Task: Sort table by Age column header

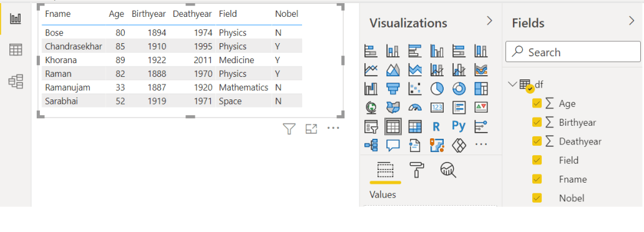Action: 116,14
